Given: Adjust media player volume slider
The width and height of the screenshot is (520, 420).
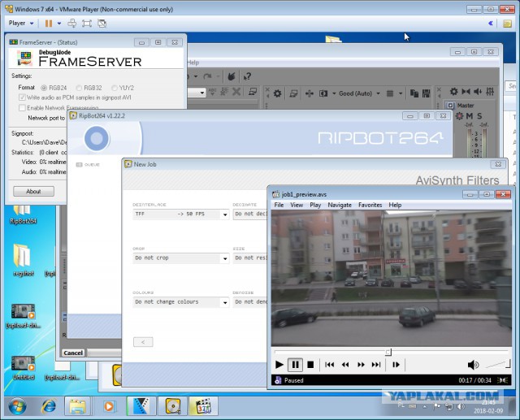Looking at the screenshot, I should point(498,364).
